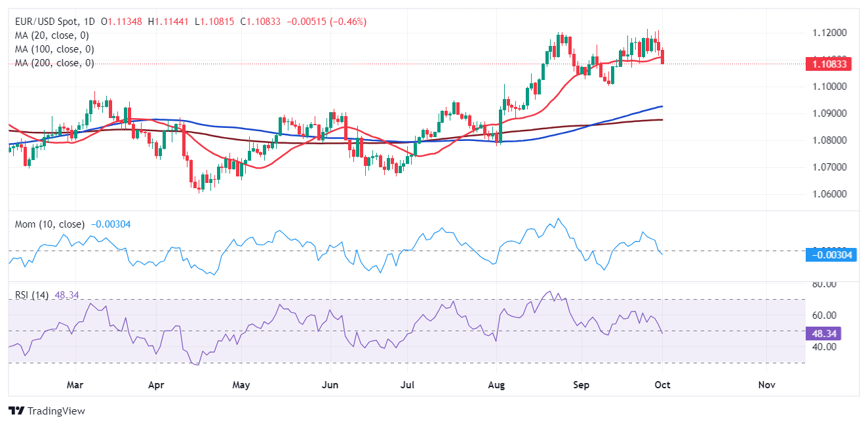
Task: Click the red 1.10833 current price tag
Action: click(825, 64)
